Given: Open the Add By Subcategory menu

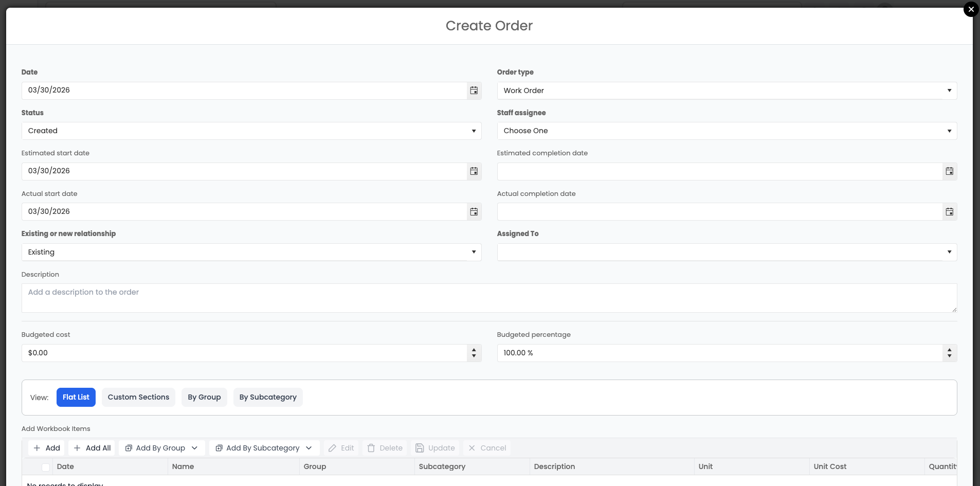Looking at the screenshot, I should (x=264, y=448).
